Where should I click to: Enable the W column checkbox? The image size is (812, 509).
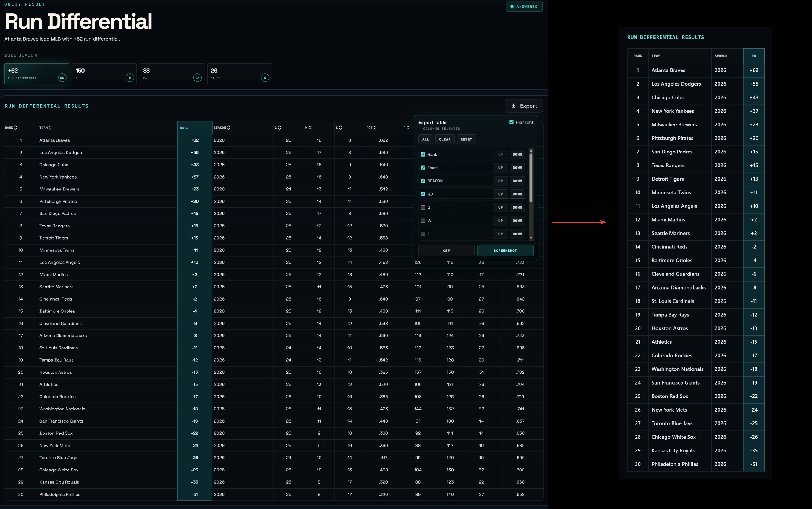(423, 221)
